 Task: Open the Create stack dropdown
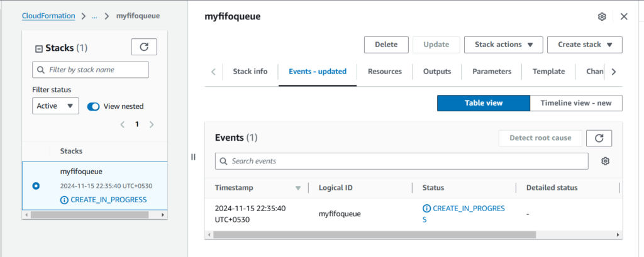click(x=584, y=45)
